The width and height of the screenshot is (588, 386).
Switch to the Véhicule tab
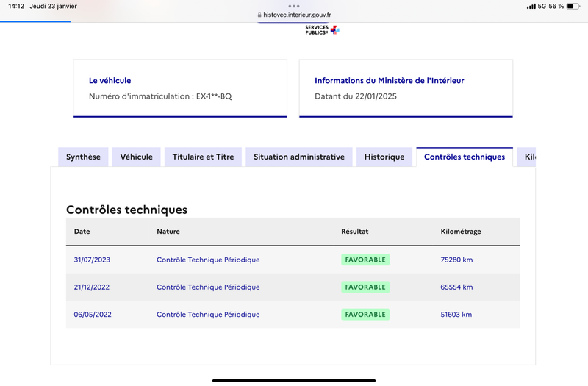point(137,157)
